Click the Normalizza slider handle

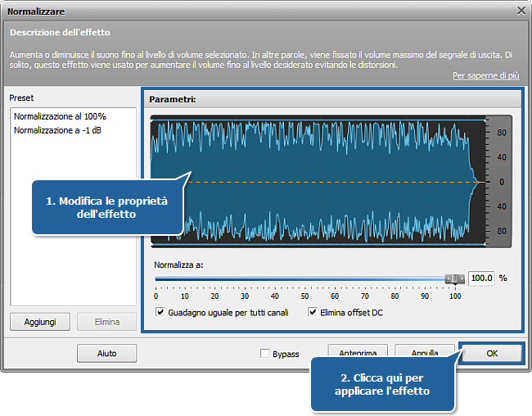pyautogui.click(x=453, y=278)
